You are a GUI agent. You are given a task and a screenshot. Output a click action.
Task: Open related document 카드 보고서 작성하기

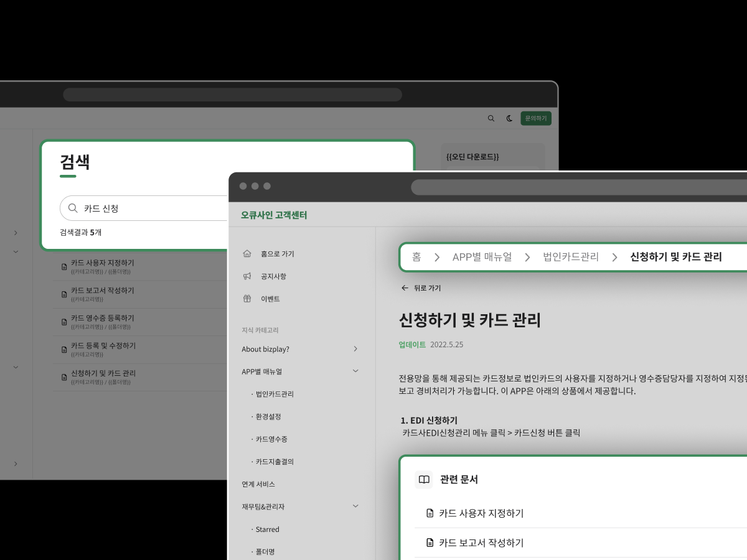point(481,543)
